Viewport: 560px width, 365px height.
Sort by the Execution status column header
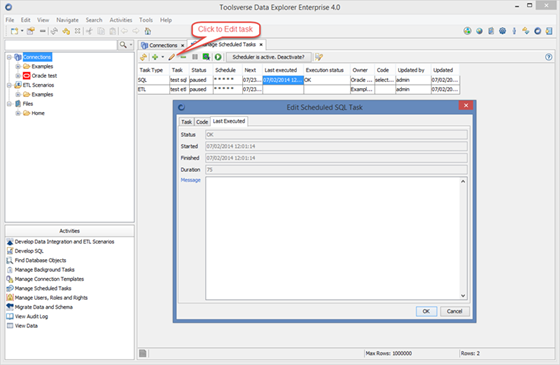pos(327,70)
